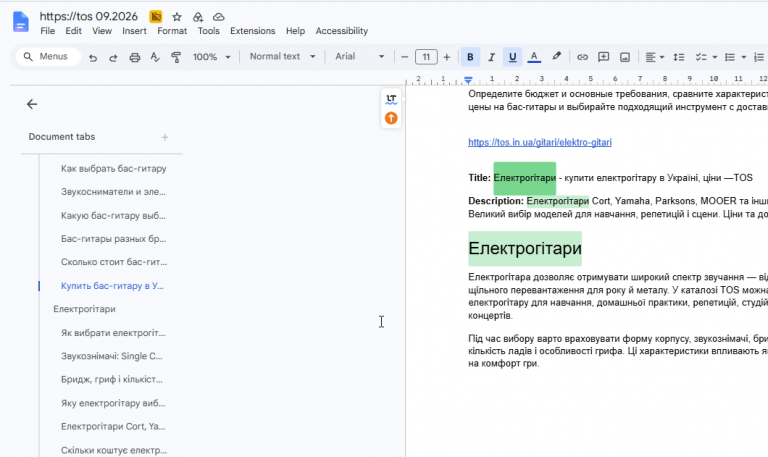Screen dimensions: 768x457
Task: Open the Normal text style dropdown
Action: click(282, 56)
